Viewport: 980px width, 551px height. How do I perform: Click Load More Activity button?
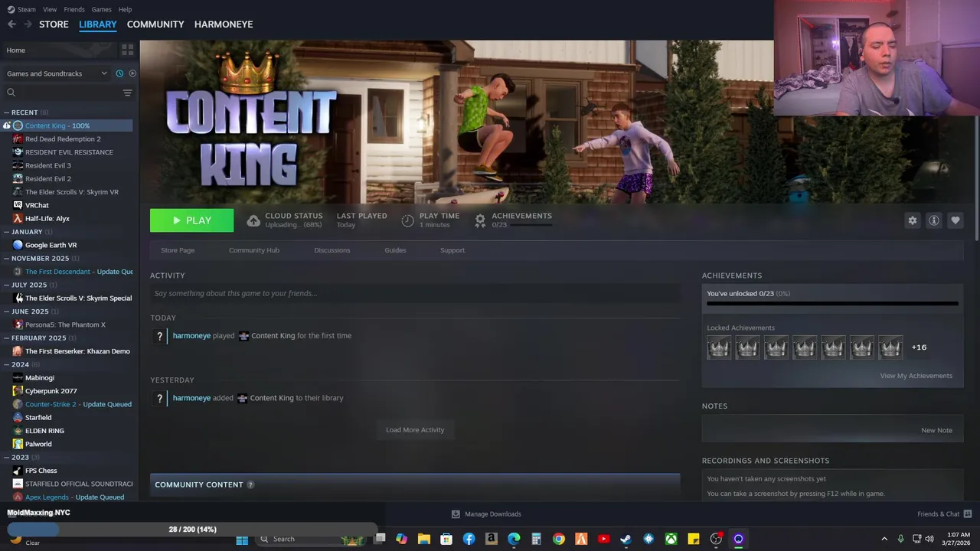pos(415,430)
